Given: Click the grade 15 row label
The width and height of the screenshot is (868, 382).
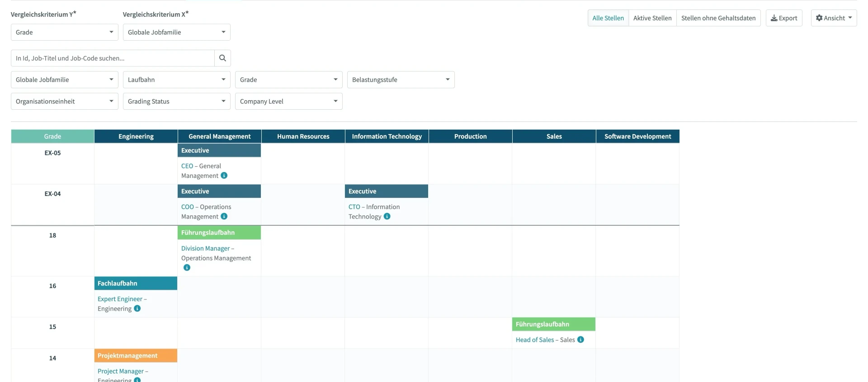Looking at the screenshot, I should [x=52, y=327].
